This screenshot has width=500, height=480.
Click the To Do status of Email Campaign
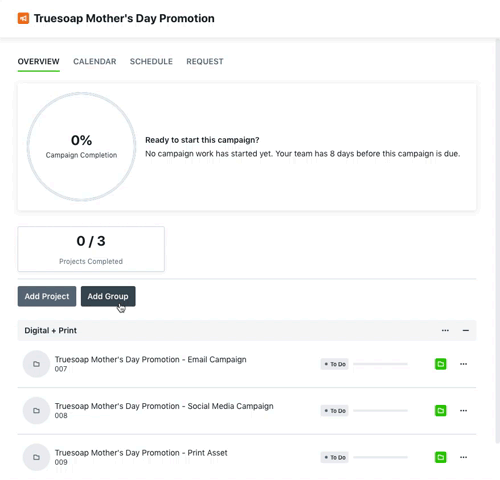coord(335,364)
